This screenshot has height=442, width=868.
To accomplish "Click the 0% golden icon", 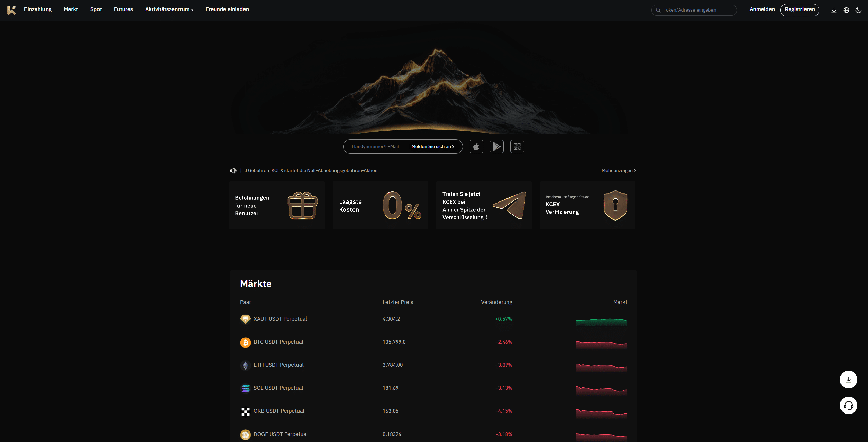I will 402,206.
